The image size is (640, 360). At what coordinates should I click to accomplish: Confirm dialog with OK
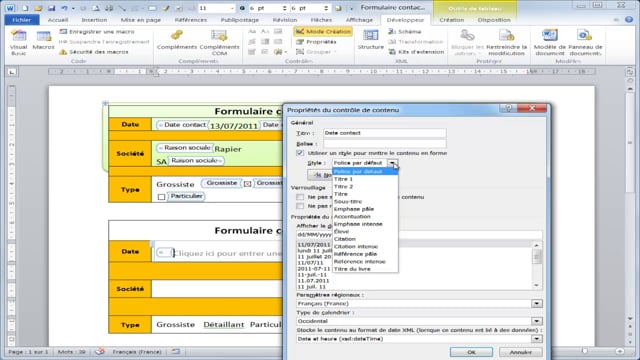[x=471, y=352]
